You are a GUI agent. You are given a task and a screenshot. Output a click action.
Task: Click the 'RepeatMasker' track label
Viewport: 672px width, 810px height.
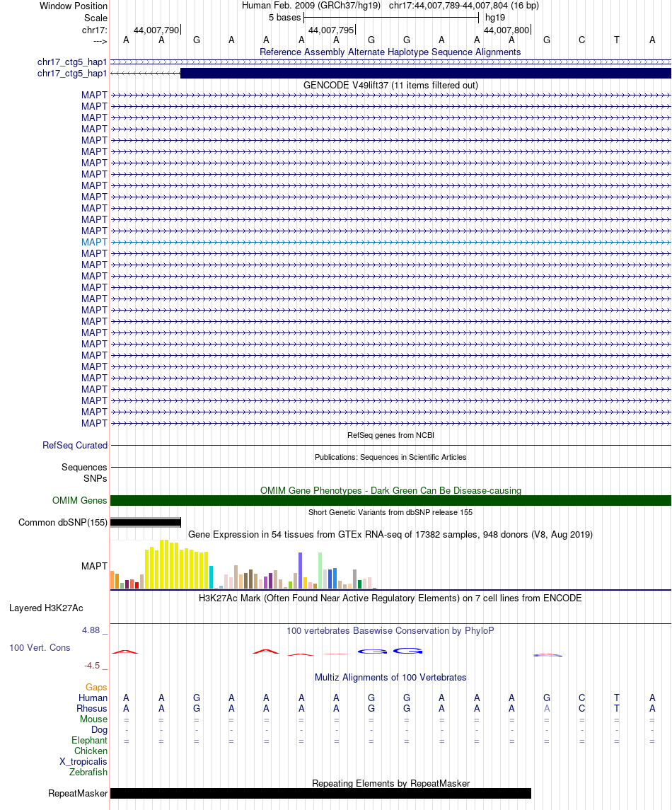[x=78, y=794]
